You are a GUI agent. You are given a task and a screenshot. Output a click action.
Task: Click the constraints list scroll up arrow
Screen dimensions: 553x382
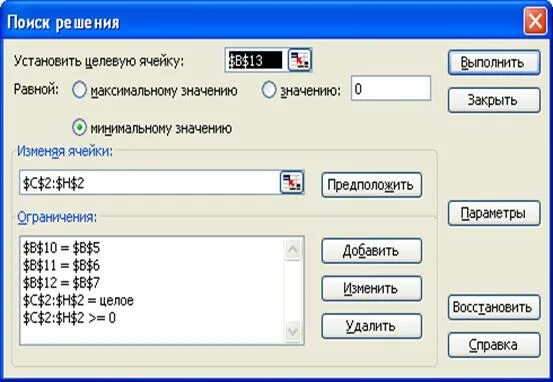pos(293,249)
